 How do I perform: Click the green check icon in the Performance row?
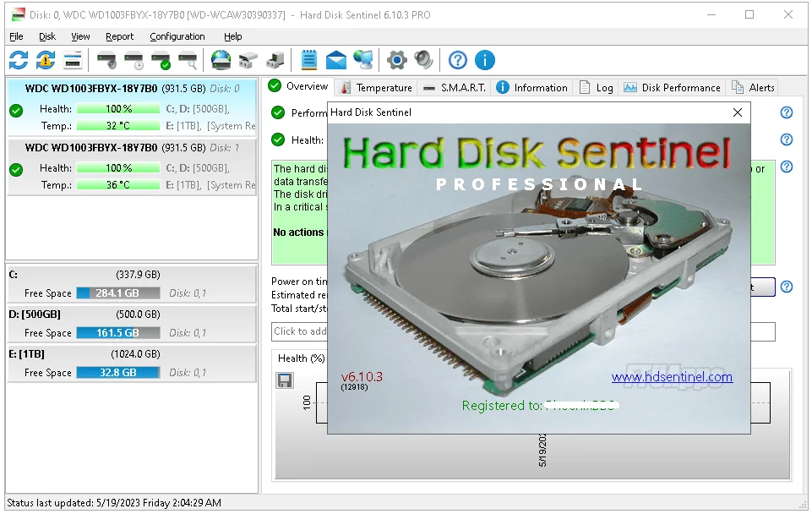pos(278,112)
